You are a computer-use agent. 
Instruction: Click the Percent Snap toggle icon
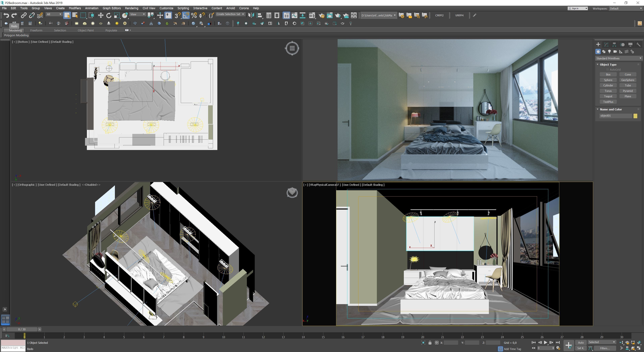tap(194, 15)
